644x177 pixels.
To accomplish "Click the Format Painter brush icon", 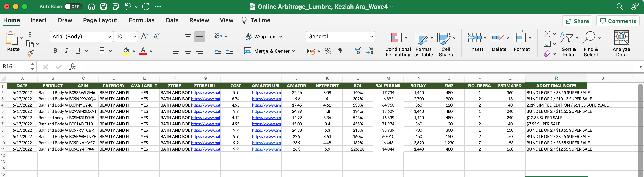I will (30, 53).
